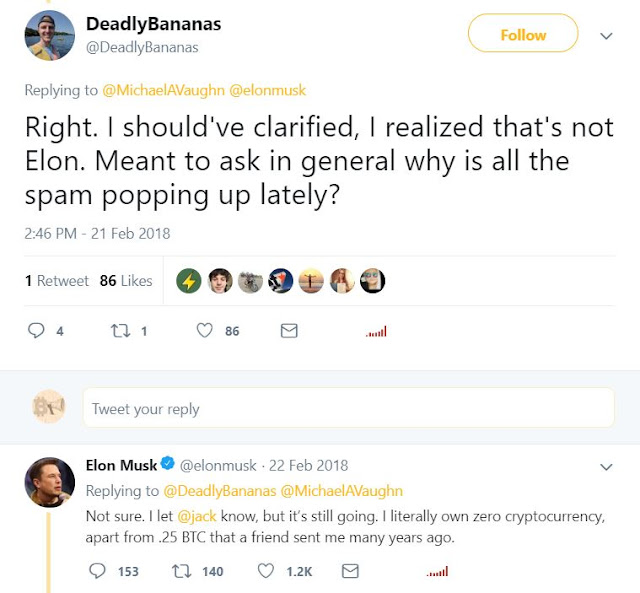
Task: Expand options menu on Elon Musk's reply
Action: click(605, 467)
